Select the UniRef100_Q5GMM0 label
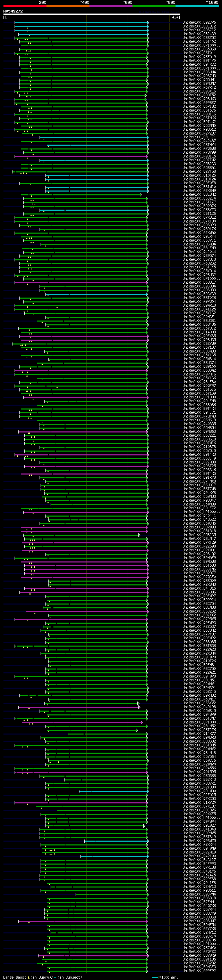This screenshot has height=980, width=222. (199, 125)
